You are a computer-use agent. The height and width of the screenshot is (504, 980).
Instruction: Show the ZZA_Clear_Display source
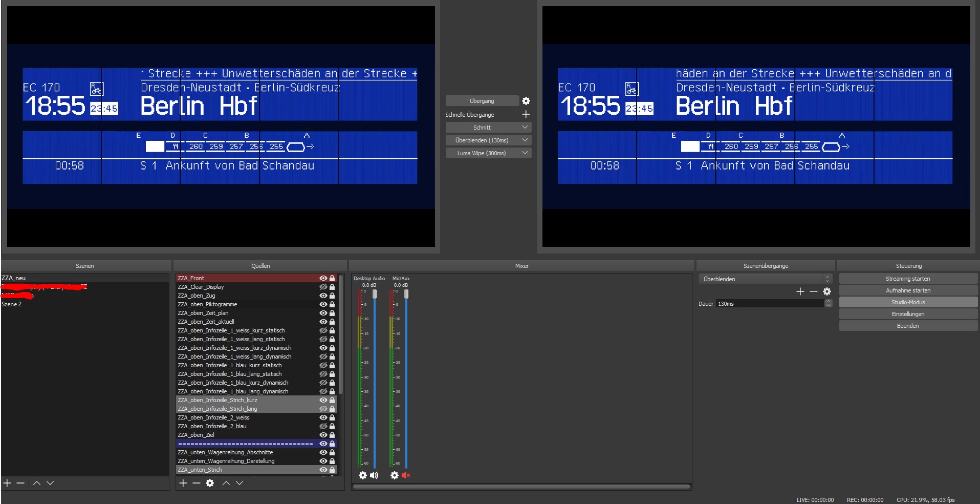click(x=323, y=287)
